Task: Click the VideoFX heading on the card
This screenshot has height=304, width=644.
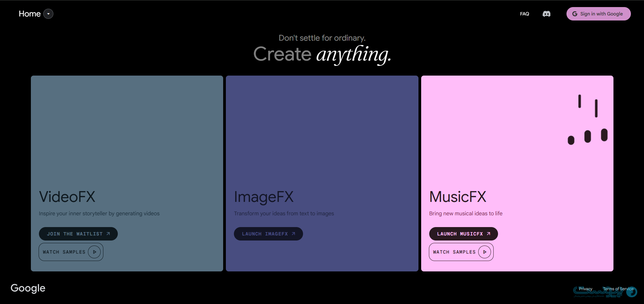Action: 67,197
